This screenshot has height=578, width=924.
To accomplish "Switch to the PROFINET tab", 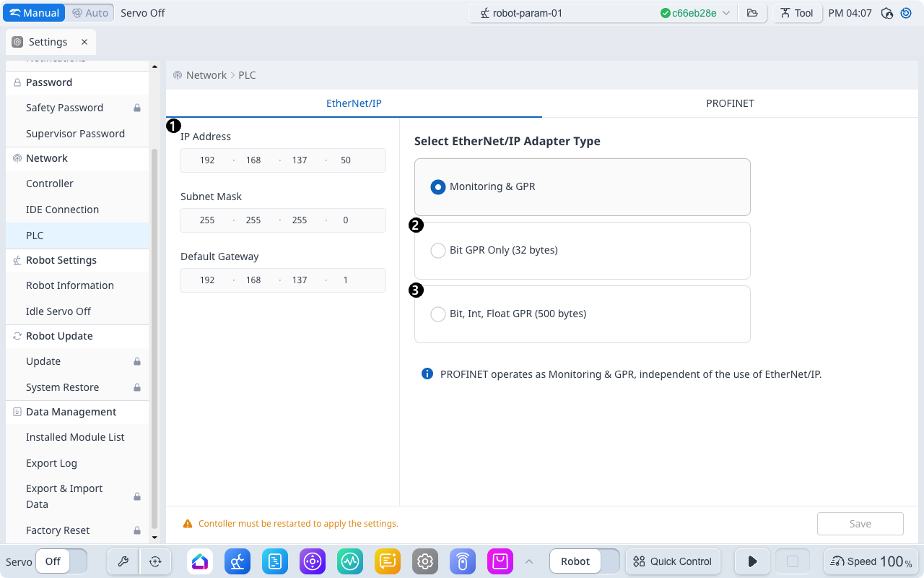I will tap(730, 103).
